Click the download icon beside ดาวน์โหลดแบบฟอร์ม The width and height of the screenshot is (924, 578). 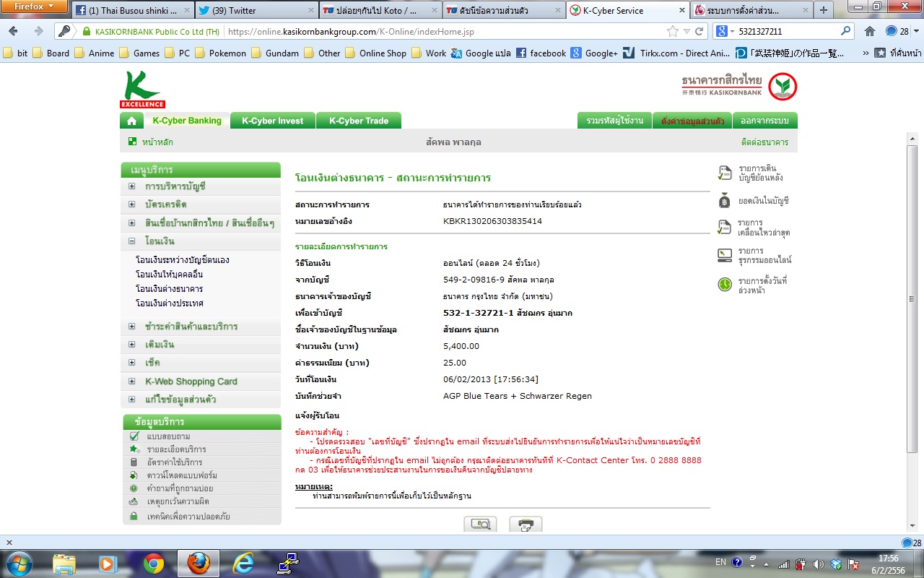coord(134,475)
